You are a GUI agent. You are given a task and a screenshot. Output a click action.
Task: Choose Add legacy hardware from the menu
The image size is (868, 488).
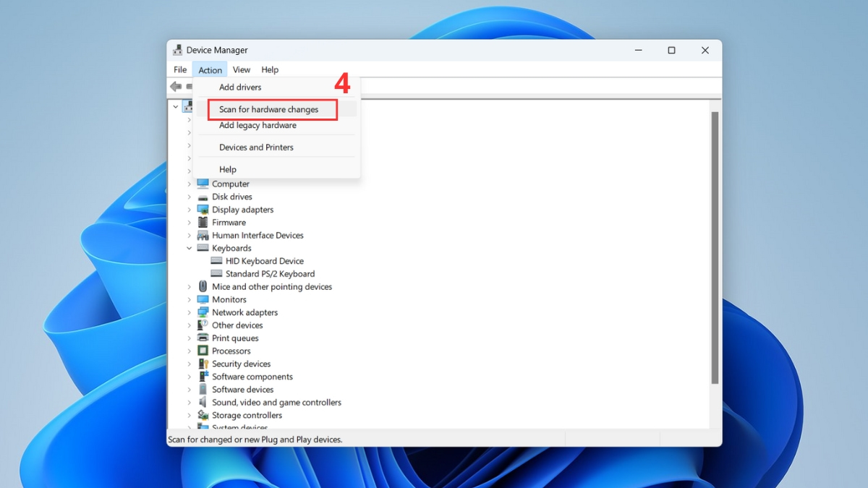tap(258, 125)
